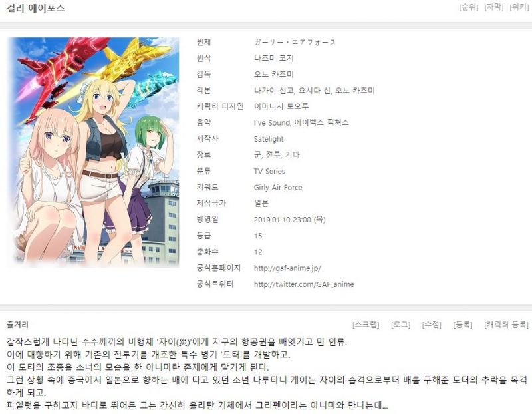Viewport: 532px width, 414px height.
Task: Click the 걸리 에어포스 page title
Action: (35, 9)
